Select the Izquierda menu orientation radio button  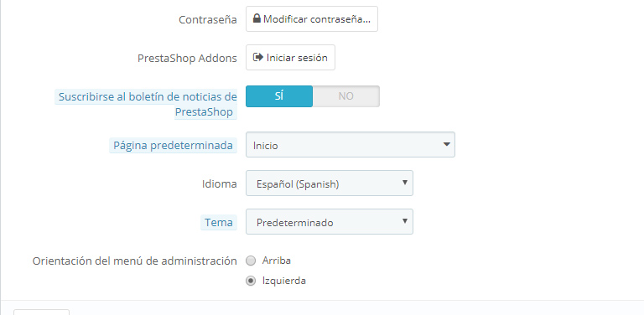(251, 281)
